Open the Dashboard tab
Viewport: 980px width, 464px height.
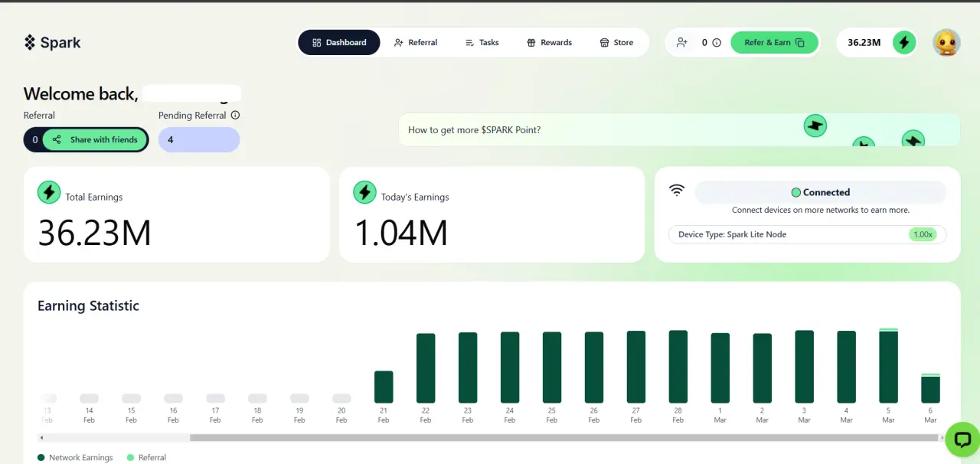click(339, 42)
